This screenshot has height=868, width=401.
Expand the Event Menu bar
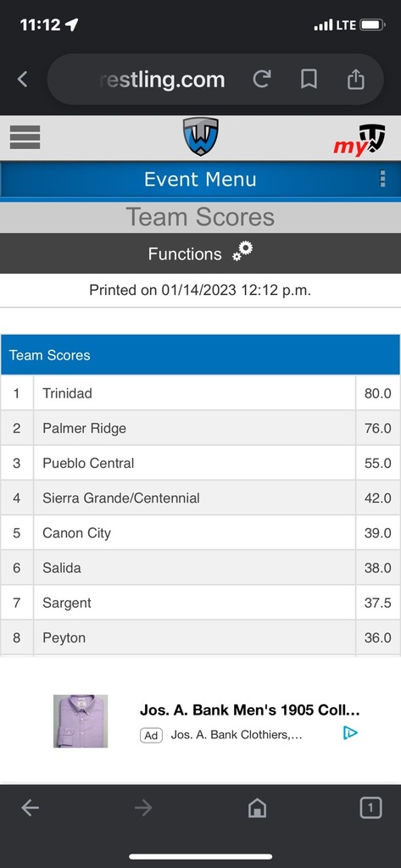click(x=200, y=180)
